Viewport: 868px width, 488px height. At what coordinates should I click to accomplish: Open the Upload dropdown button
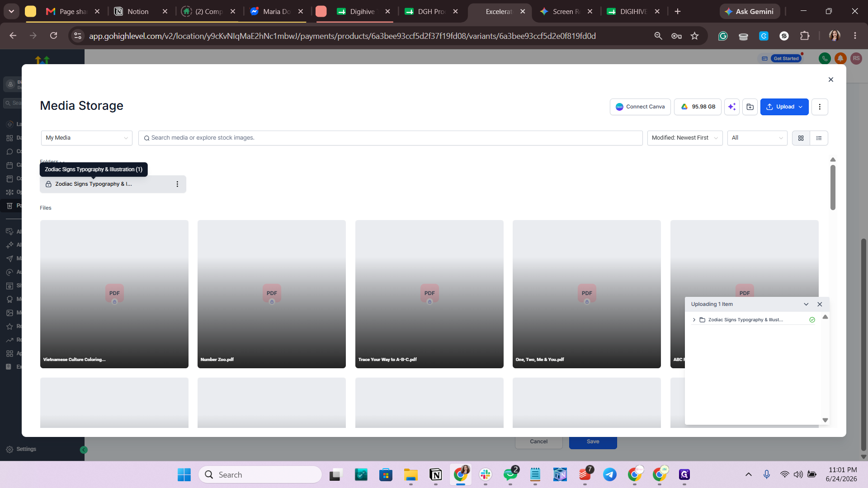pyautogui.click(x=784, y=107)
